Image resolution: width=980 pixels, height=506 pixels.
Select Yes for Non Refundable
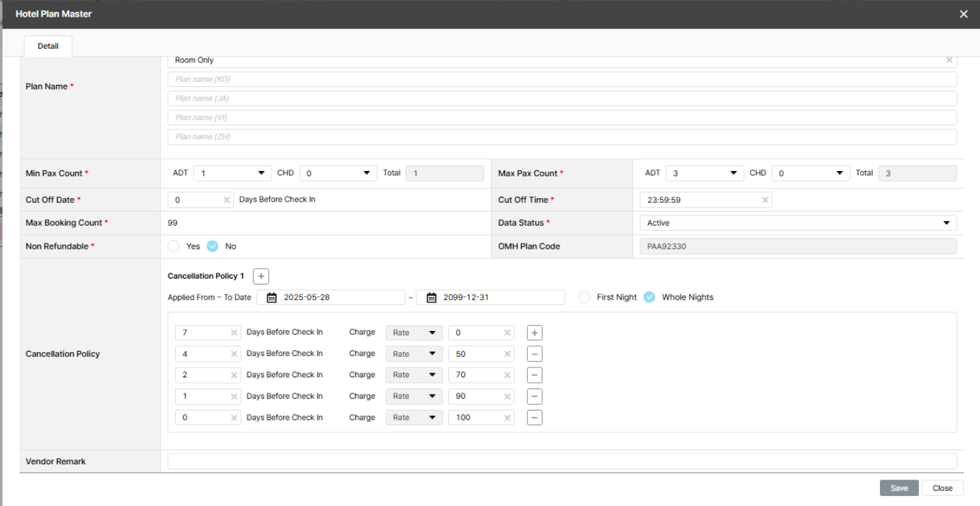coord(174,246)
